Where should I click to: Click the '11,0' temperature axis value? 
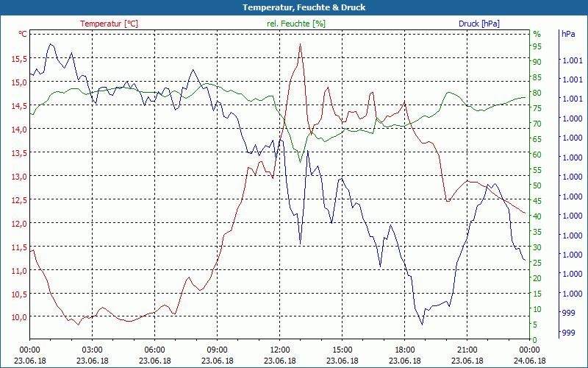click(x=20, y=271)
